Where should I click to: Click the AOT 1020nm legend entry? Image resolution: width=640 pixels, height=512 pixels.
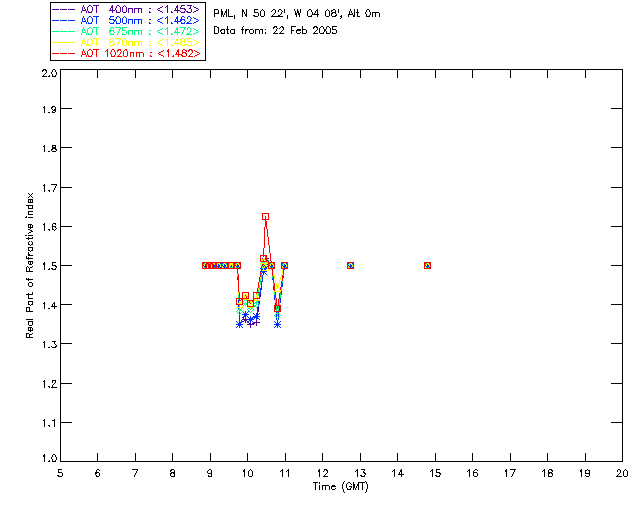pyautogui.click(x=127, y=53)
